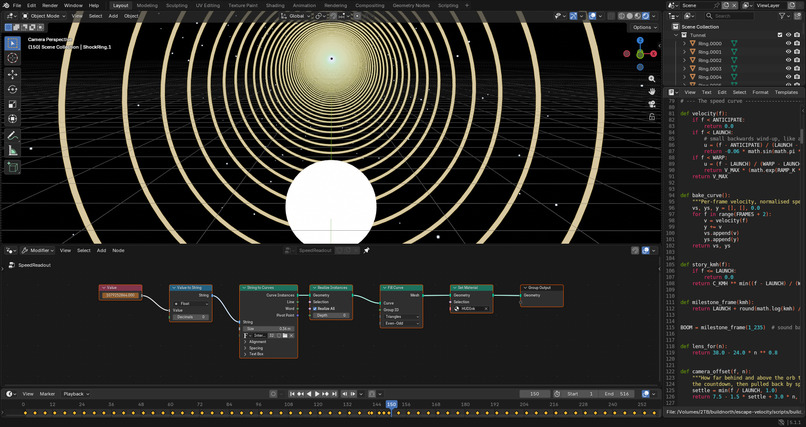The width and height of the screenshot is (806, 427).
Task: Toggle use preview range clock icon
Action: (557, 394)
